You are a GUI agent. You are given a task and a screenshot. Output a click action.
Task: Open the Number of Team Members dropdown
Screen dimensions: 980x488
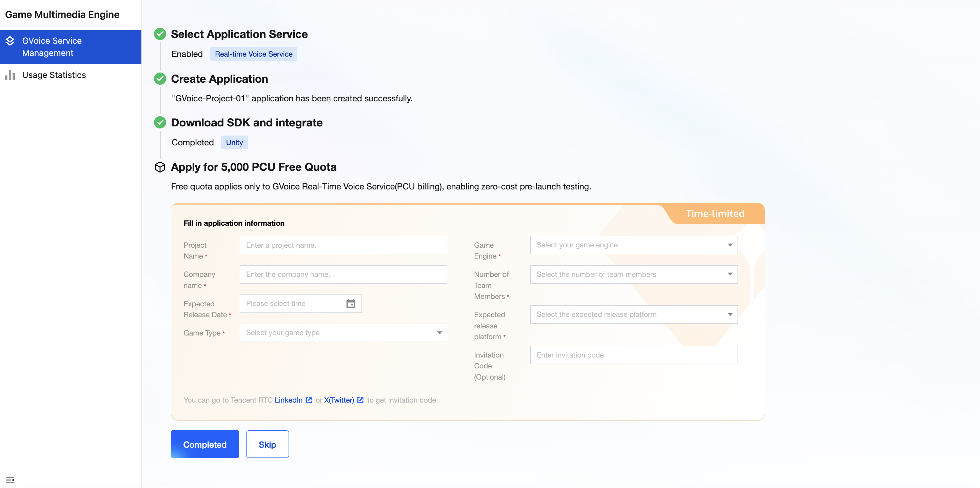[633, 274]
